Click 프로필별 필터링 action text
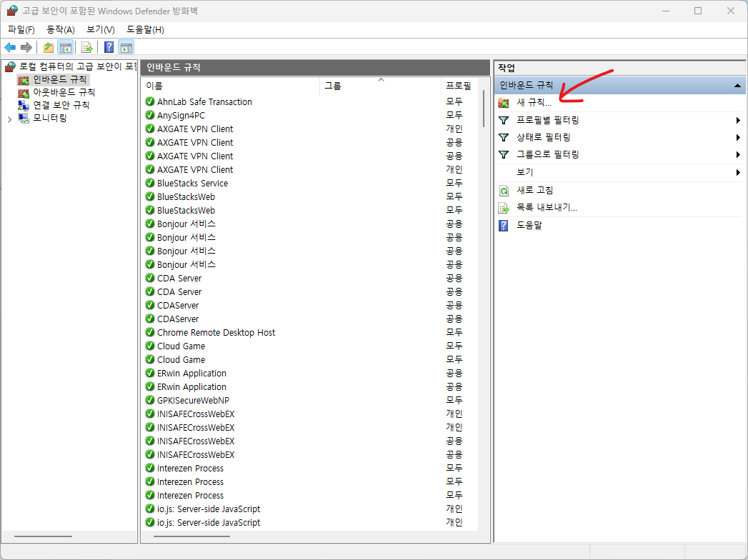748x560 pixels. pos(548,120)
